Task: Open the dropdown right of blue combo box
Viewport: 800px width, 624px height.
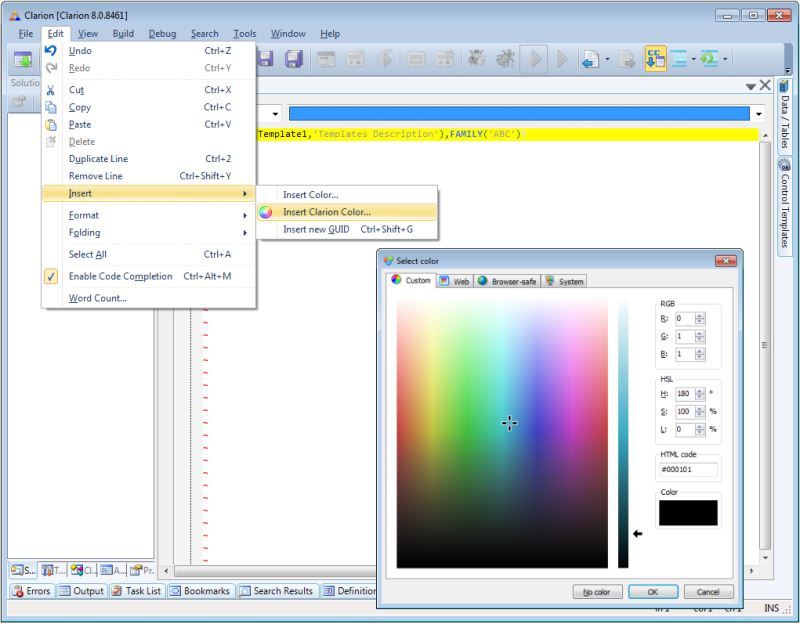Action: tap(759, 114)
